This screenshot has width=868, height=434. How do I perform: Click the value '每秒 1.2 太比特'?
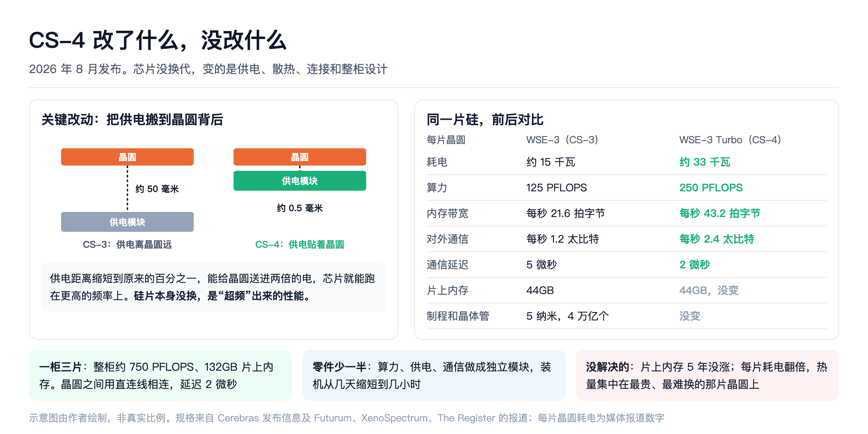562,239
